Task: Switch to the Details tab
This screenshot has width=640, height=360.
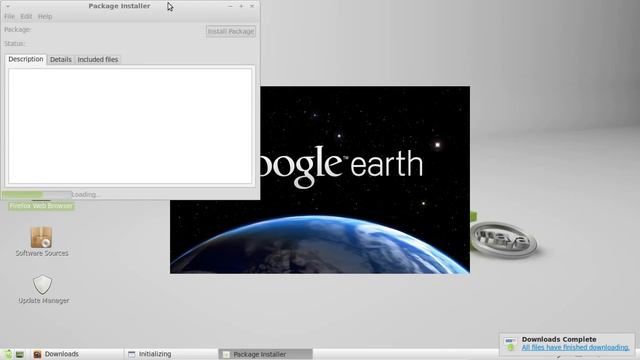Action: 60,60
